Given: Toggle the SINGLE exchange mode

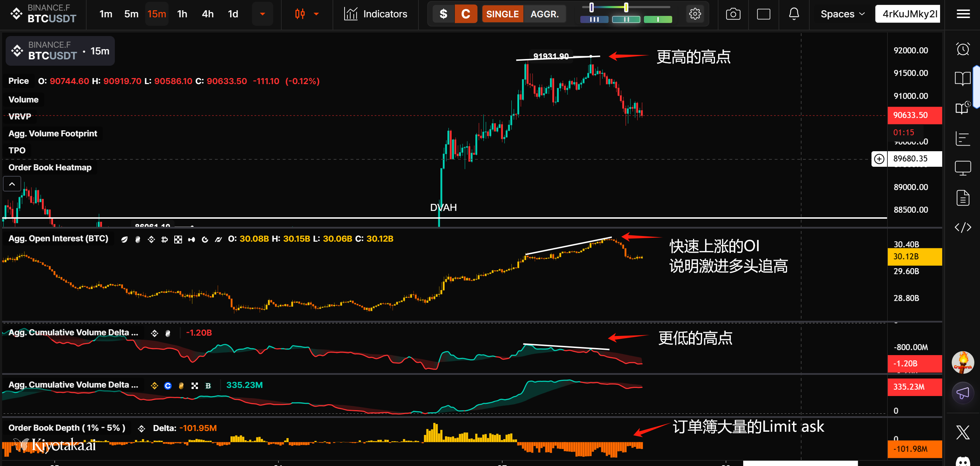Looking at the screenshot, I should tap(502, 14).
